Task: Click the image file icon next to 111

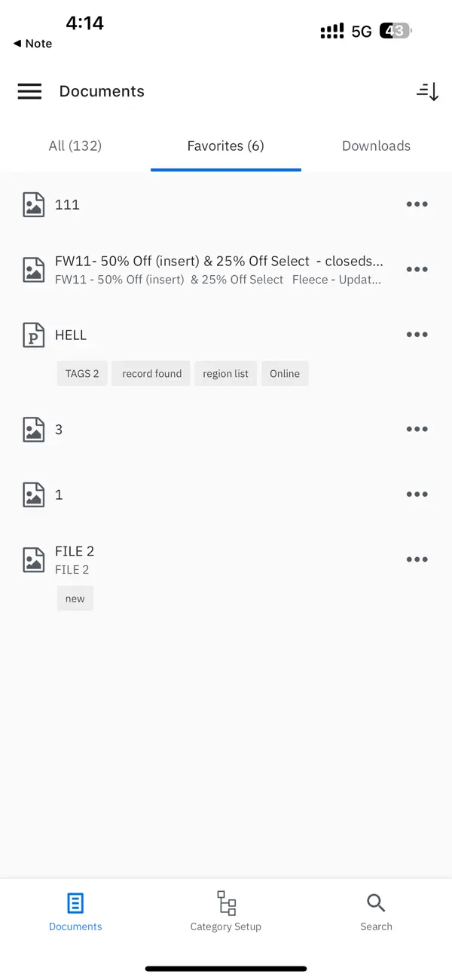Action: coord(33,204)
